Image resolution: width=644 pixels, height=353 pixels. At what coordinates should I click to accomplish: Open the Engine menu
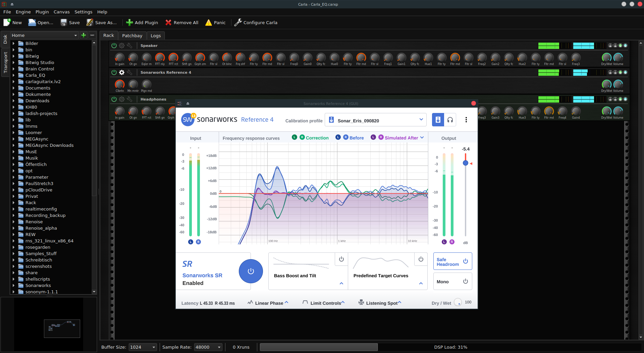coord(23,12)
